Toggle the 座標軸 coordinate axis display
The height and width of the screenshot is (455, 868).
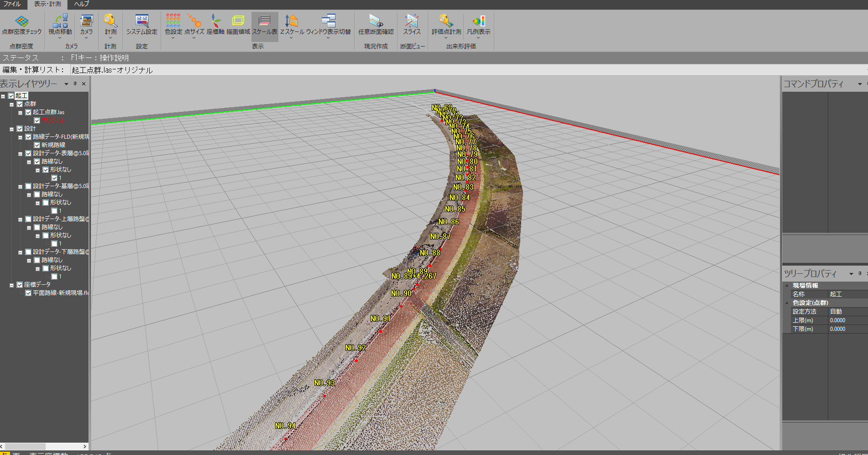point(215,25)
